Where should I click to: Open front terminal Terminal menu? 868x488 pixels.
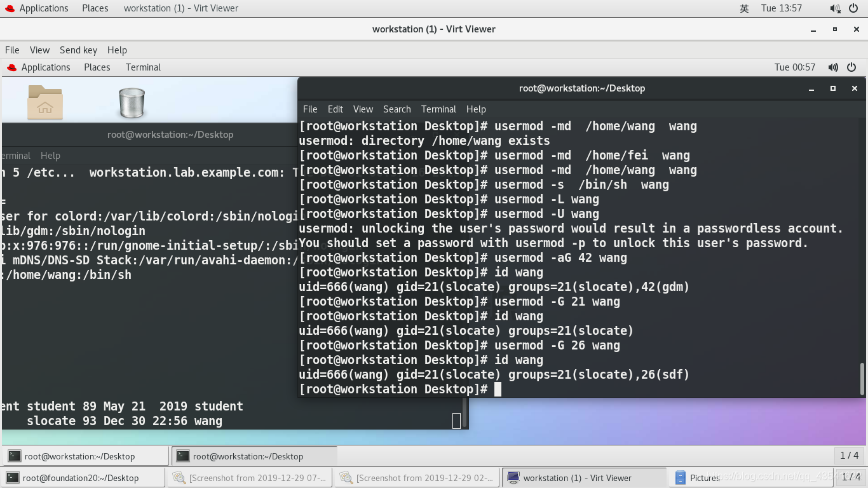click(438, 109)
